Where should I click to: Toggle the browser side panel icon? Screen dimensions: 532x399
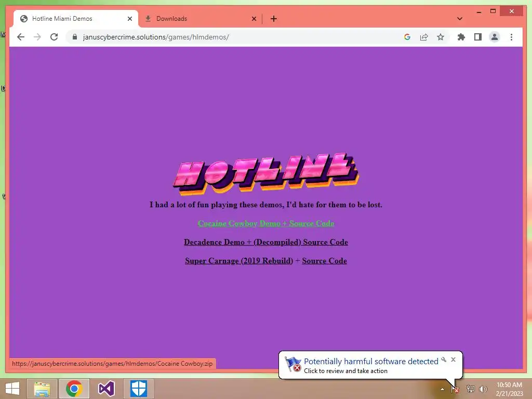click(478, 37)
